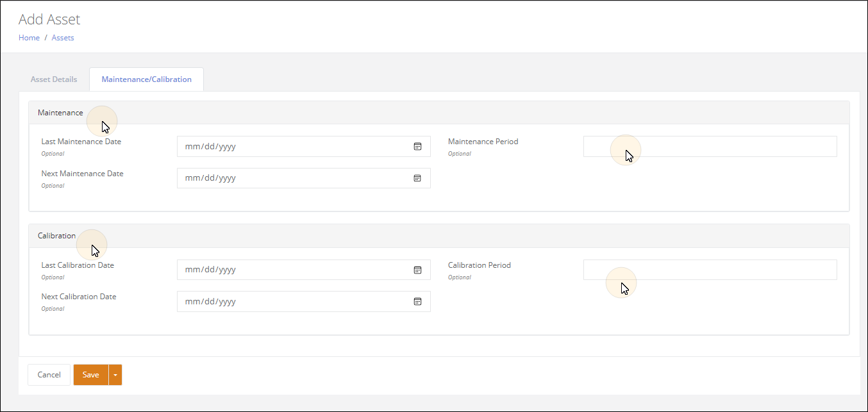Click the Maintenance Period label
Screen dimensions: 868x412
tap(483, 142)
